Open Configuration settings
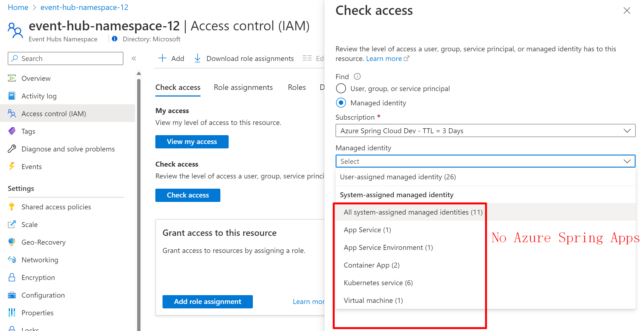The image size is (644, 331). coord(67,295)
